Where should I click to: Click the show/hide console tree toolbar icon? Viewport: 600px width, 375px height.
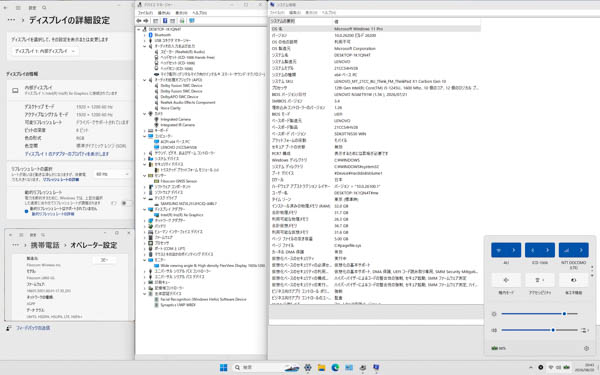coord(155,21)
